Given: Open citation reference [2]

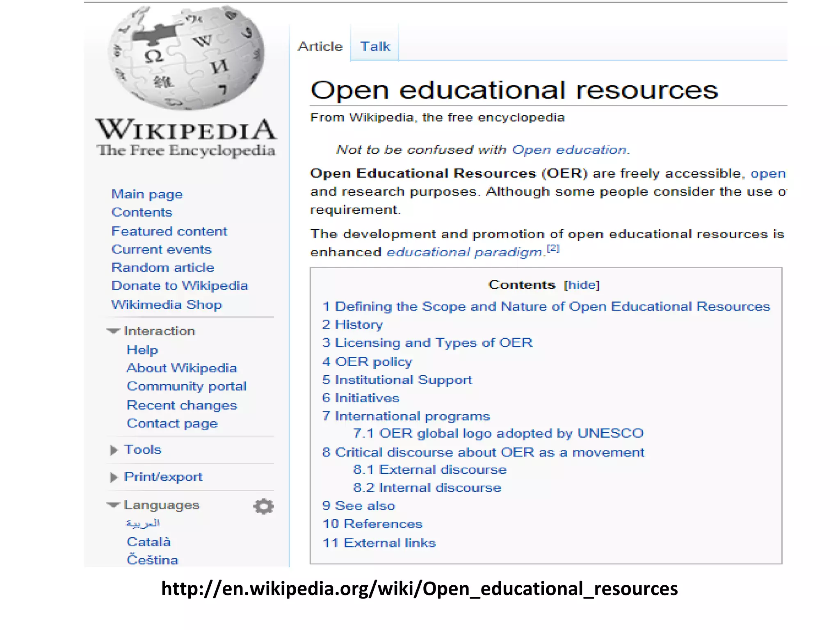Looking at the screenshot, I should [553, 248].
